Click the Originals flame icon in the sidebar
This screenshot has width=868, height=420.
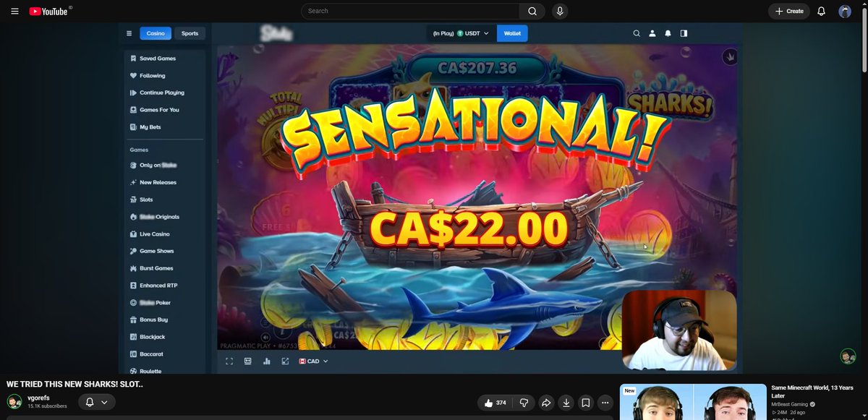pyautogui.click(x=133, y=217)
